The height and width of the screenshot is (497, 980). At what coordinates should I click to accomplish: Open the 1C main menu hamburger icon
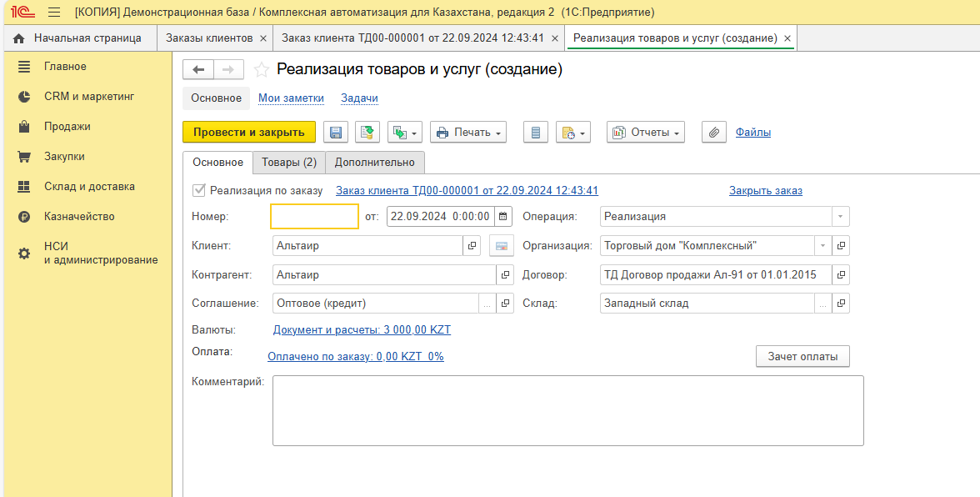54,13
